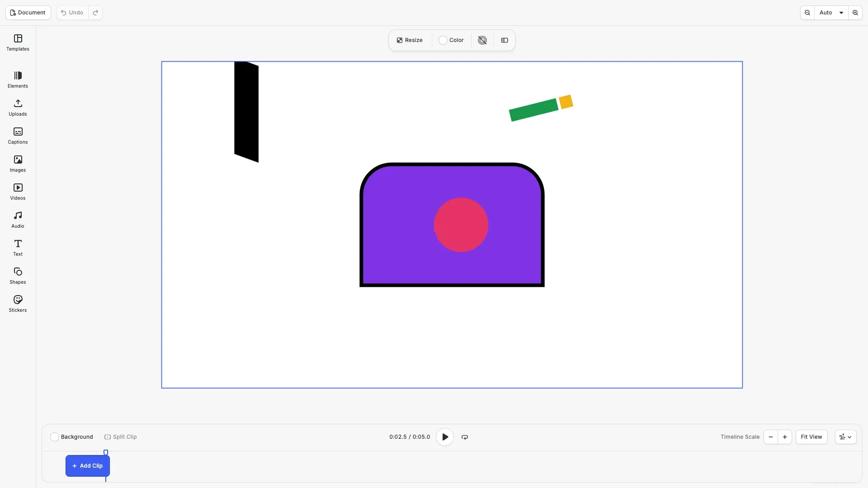
Task: Open the Images panel
Action: coord(18,164)
